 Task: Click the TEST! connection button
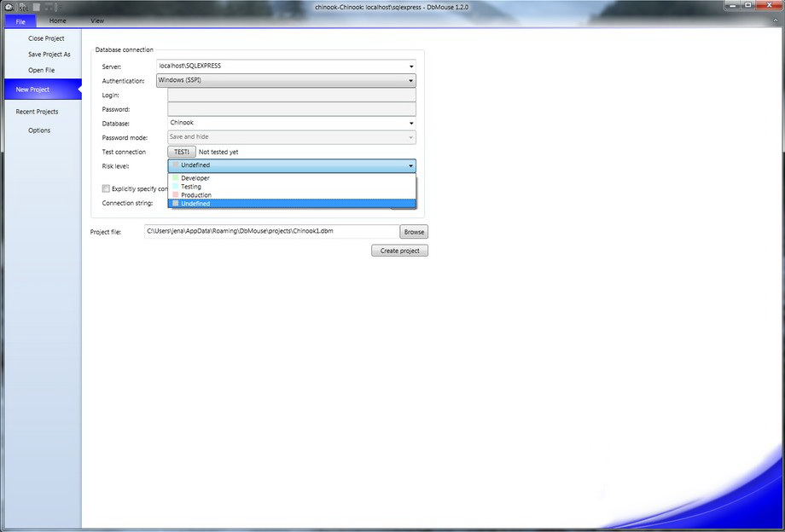point(181,152)
